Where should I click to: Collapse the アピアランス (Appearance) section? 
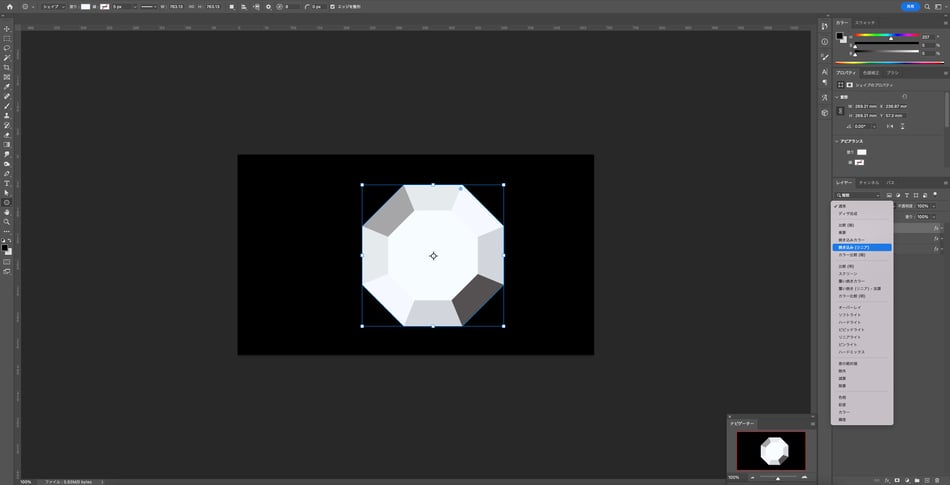point(837,141)
